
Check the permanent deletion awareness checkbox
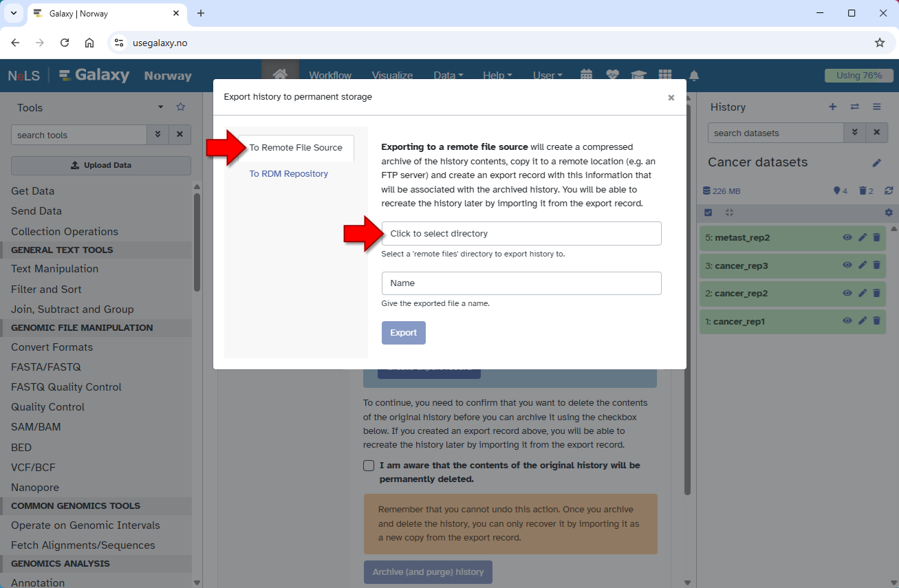(369, 466)
